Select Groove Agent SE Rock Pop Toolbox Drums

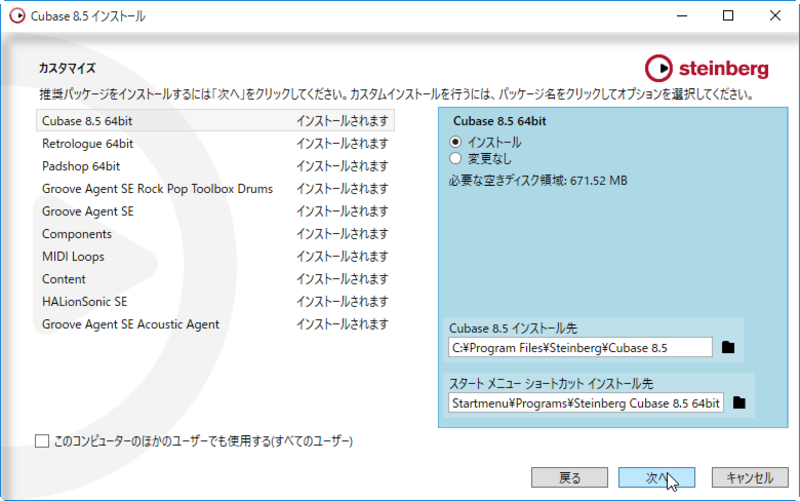pyautogui.click(x=215, y=189)
